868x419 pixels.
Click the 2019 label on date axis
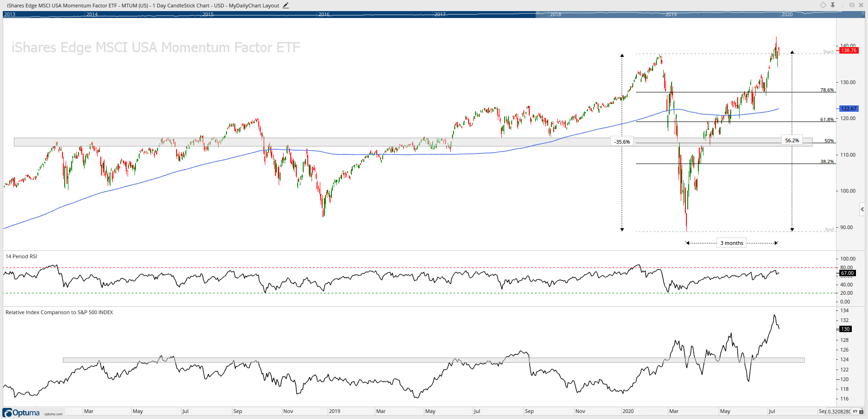pyautogui.click(x=335, y=411)
